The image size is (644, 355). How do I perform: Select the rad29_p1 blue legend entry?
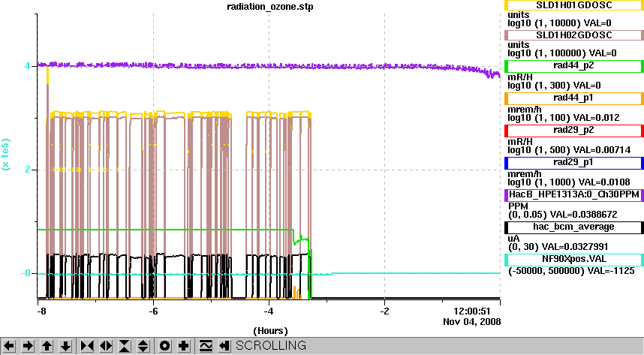click(x=573, y=163)
